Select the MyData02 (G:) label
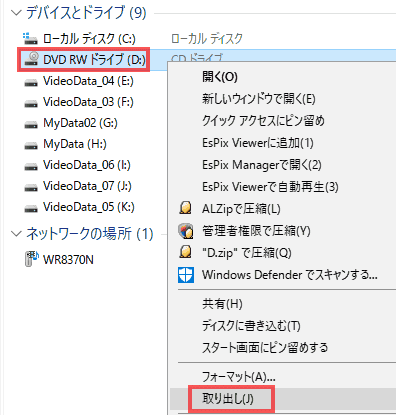This screenshot has height=415, width=396. (x=80, y=123)
